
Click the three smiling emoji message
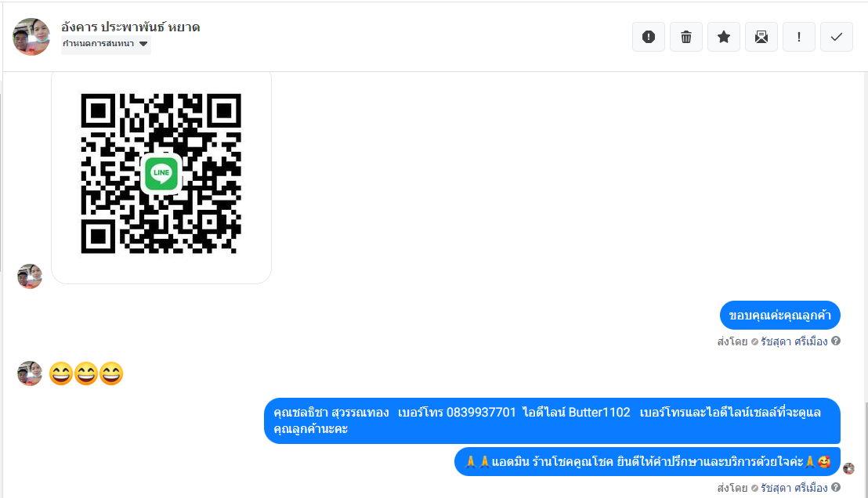(x=86, y=373)
